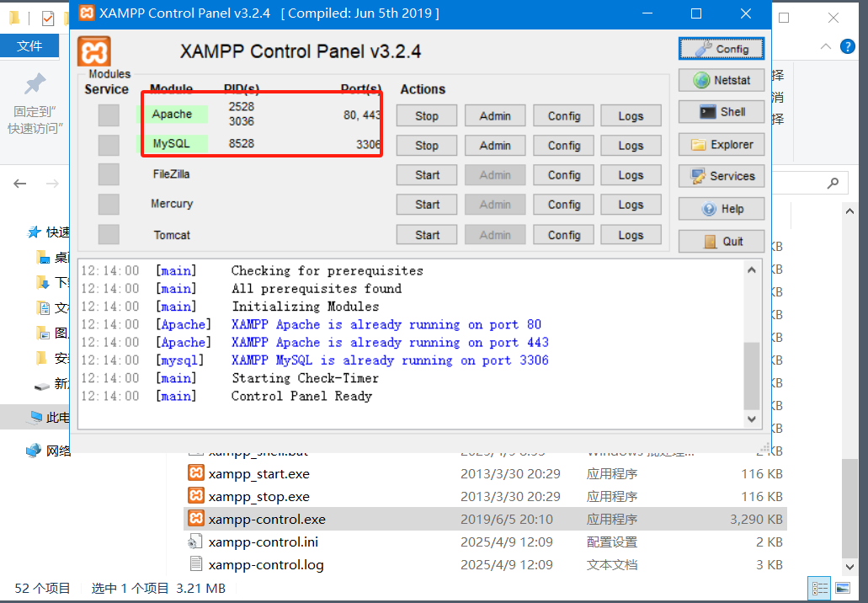Toggle the Apache service checkbox
Screen dimensions: 868x603
[x=109, y=115]
